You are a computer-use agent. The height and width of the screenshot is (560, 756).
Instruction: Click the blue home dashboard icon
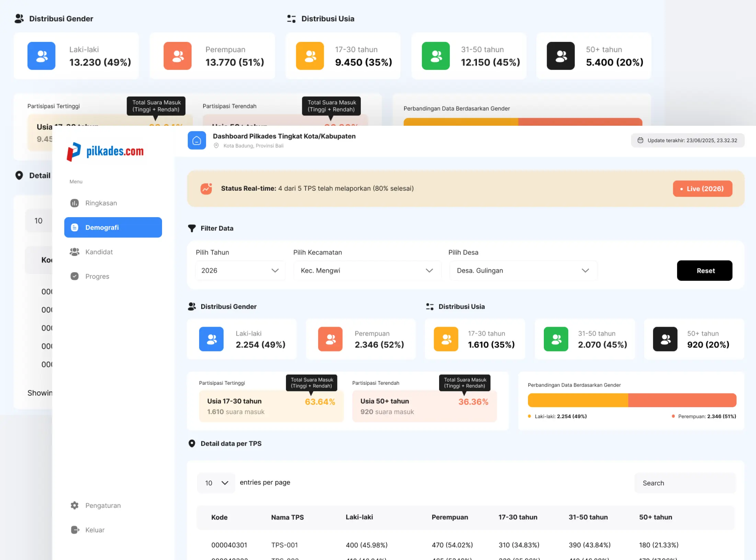(x=197, y=140)
